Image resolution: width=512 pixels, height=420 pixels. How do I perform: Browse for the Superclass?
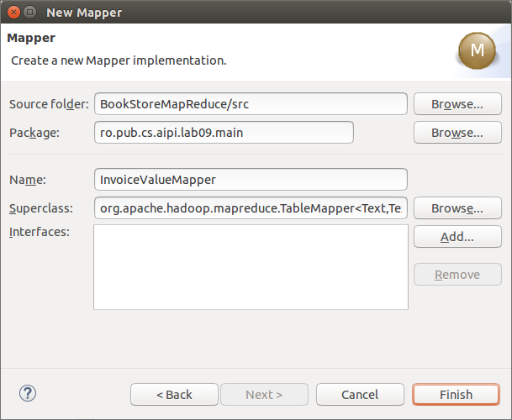point(457,207)
